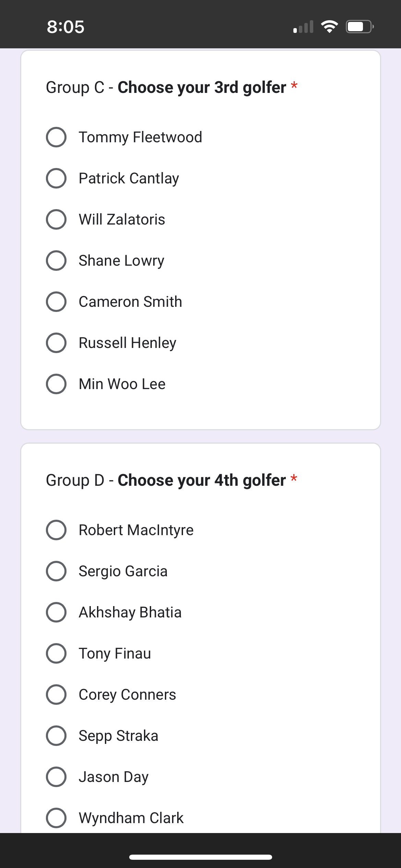This screenshot has height=868, width=401.
Task: Choose Cameron Smith radio button
Action: (x=56, y=302)
